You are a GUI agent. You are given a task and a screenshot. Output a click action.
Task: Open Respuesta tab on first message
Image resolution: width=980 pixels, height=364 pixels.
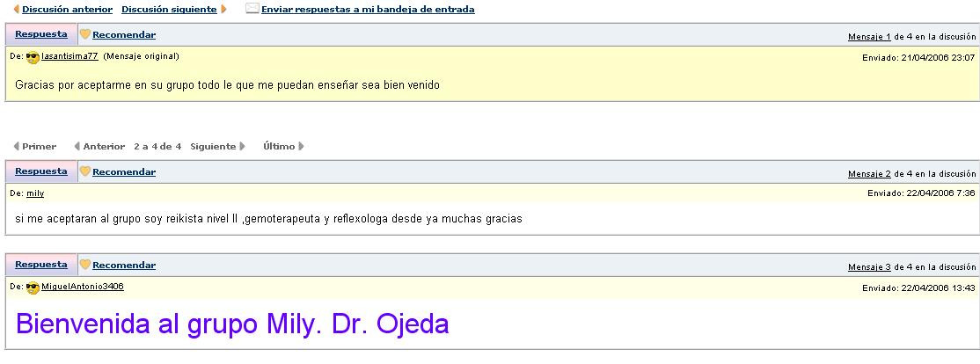[x=40, y=34]
